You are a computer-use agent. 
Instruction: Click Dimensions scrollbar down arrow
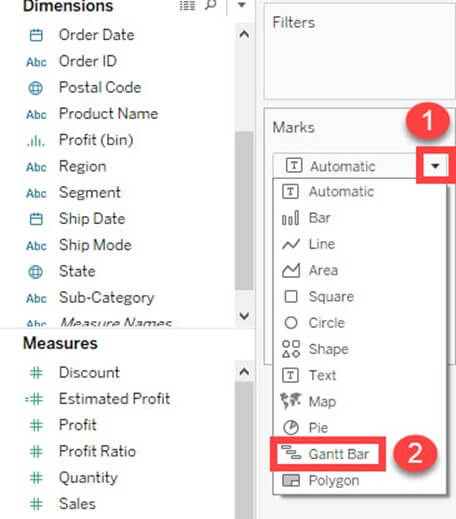pos(244,315)
